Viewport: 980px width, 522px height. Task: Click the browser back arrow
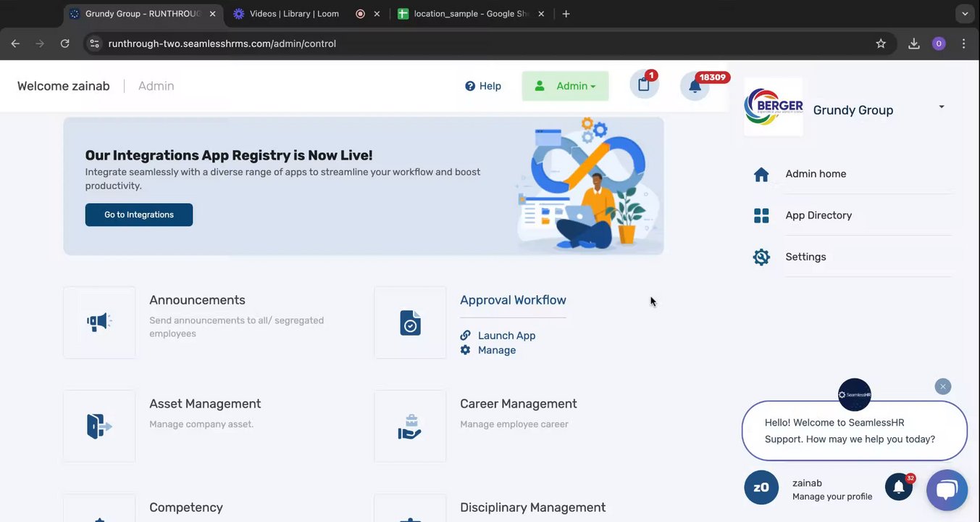pyautogui.click(x=15, y=43)
